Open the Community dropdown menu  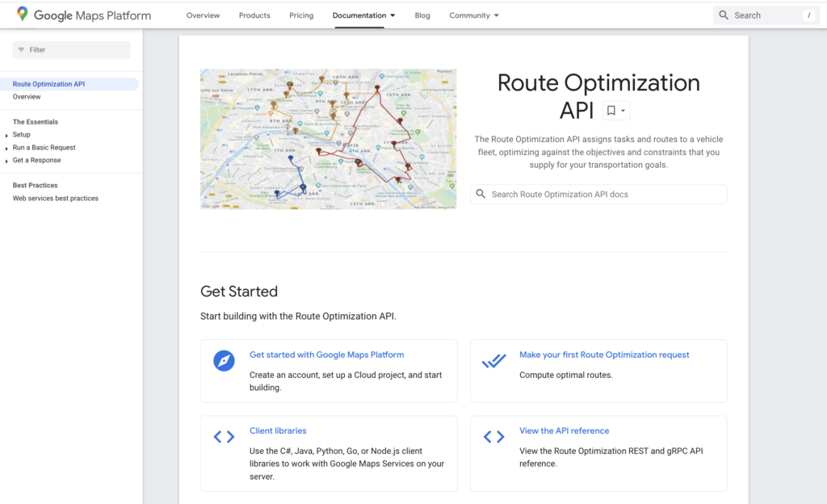coord(474,15)
